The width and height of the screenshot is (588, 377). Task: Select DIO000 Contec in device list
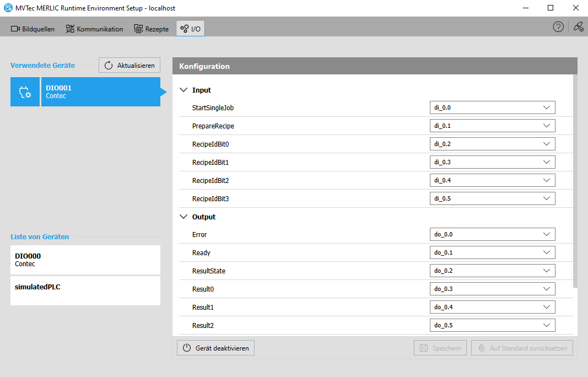point(85,260)
